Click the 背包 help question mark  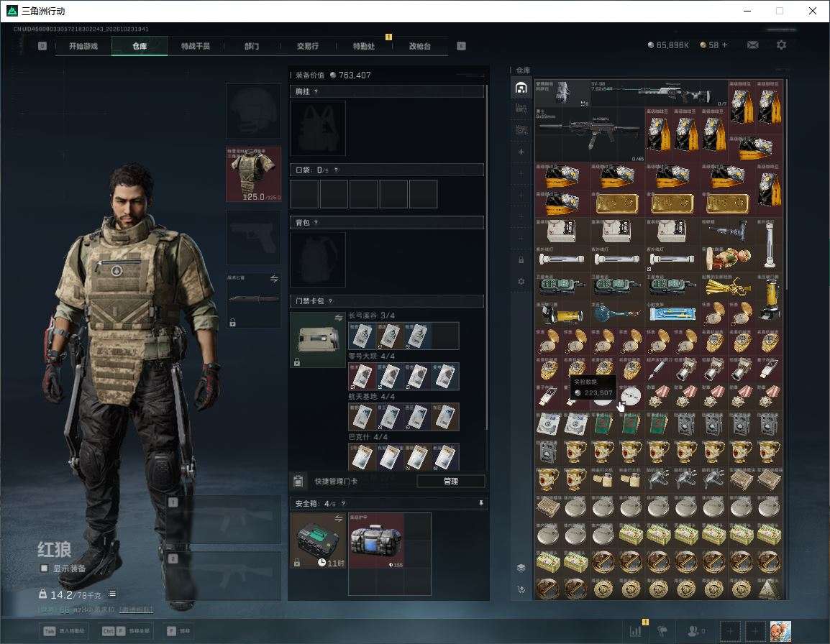point(316,223)
